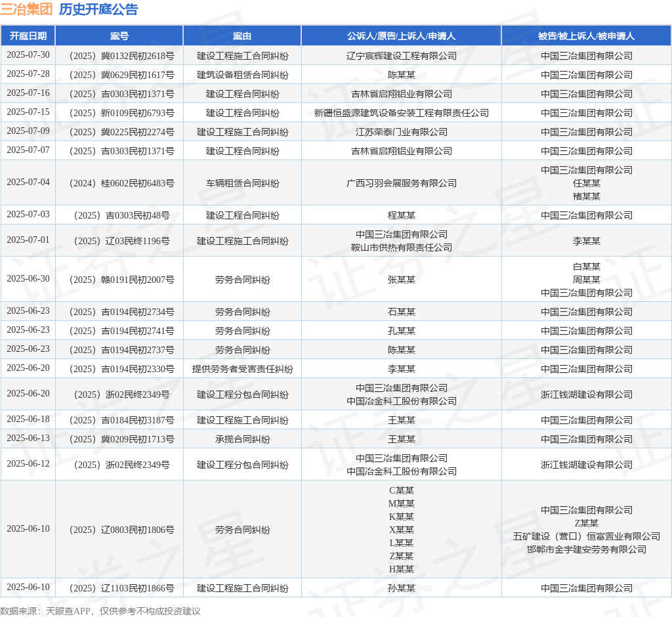Click case number (2025)冀0132民初2618号

click(121, 56)
